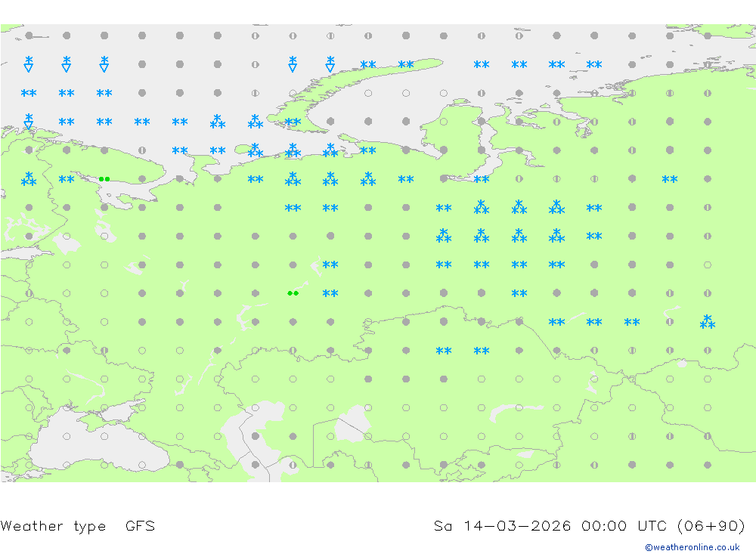Screen dimensions: 756x554
Task: Click the date 'Sa 14-03-2026'
Action: 503,525
